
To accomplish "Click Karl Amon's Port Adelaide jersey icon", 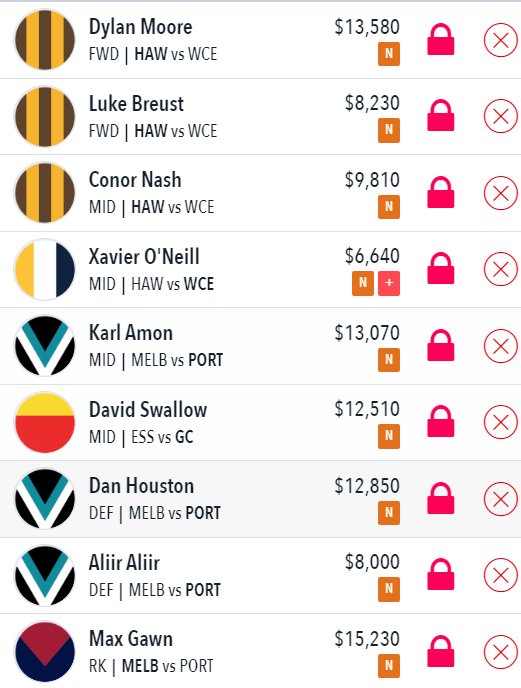I will click(44, 346).
